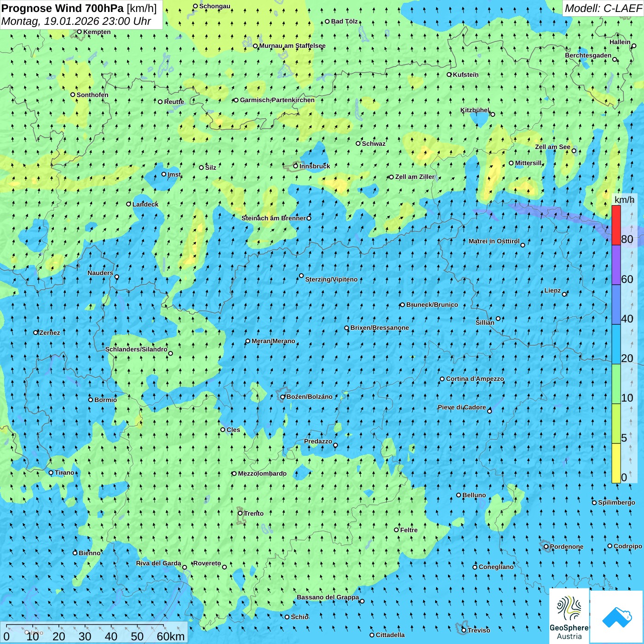Click the Imst city marker
The image size is (644, 644).
click(164, 174)
